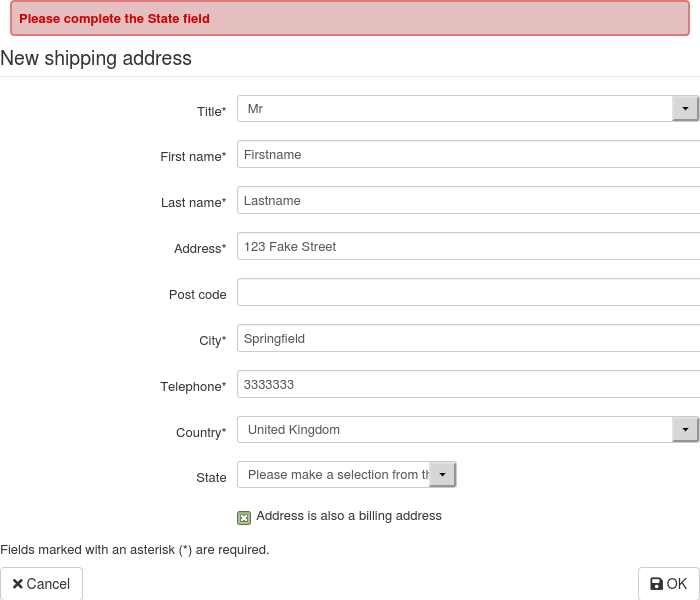
Task: Click into the First name field
Action: (468, 155)
